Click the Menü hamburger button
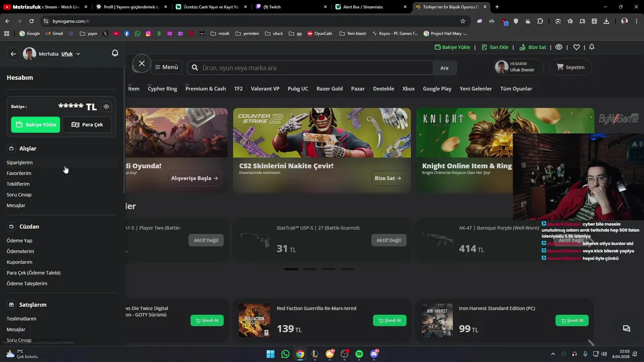Image resolution: width=644 pixels, height=362 pixels. pyautogui.click(x=166, y=67)
